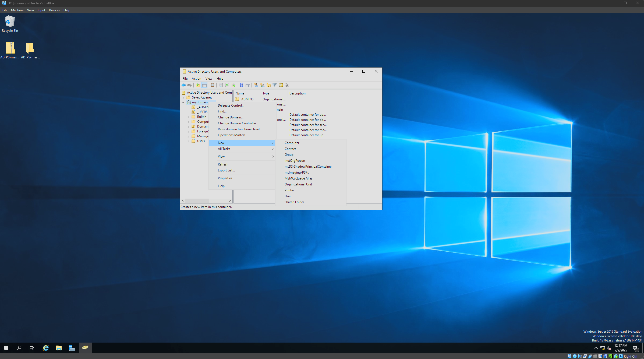This screenshot has width=644, height=359.
Task: Open VirtualBox Machine menu
Action: 17,10
